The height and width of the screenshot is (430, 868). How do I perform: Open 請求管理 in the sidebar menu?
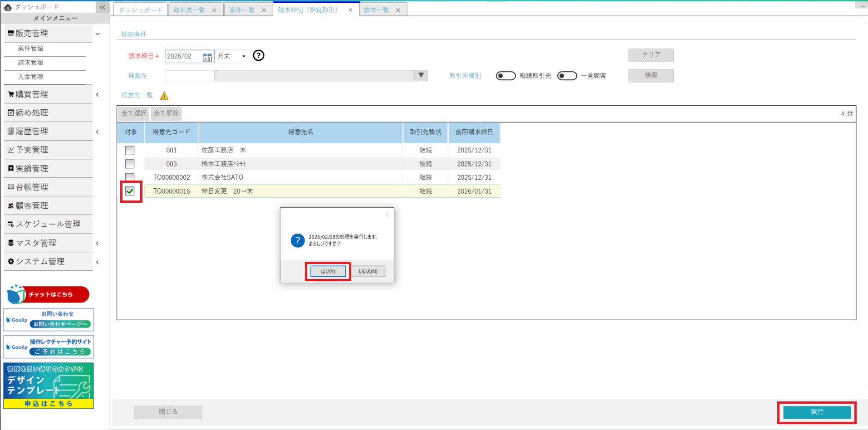point(31,63)
